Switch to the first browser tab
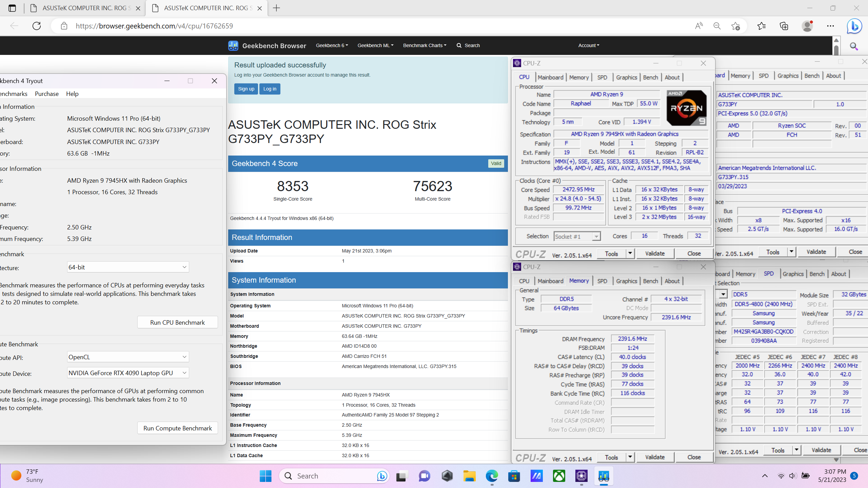 (x=85, y=8)
